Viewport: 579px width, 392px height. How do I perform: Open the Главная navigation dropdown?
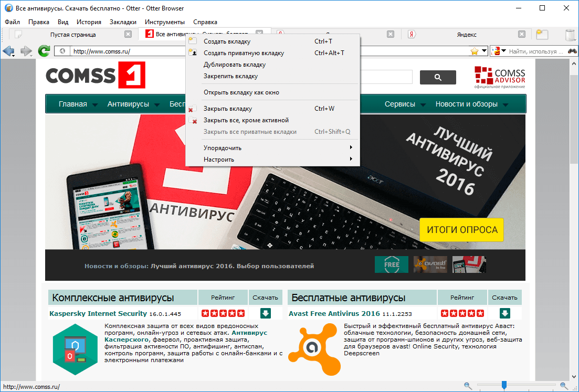[78, 104]
